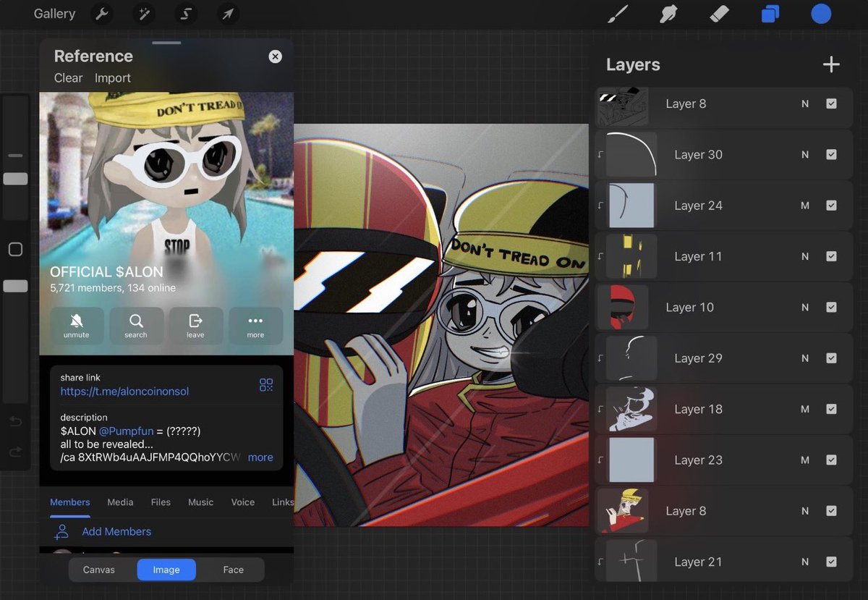Open blend mode M for Layer 18
This screenshot has height=600, width=868.
pos(805,409)
